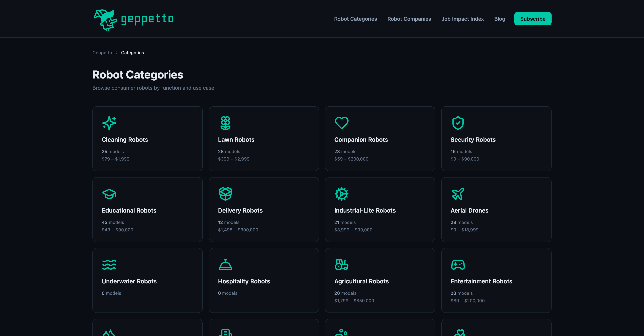Open Robot Categories in the navigation

pyautogui.click(x=355, y=19)
